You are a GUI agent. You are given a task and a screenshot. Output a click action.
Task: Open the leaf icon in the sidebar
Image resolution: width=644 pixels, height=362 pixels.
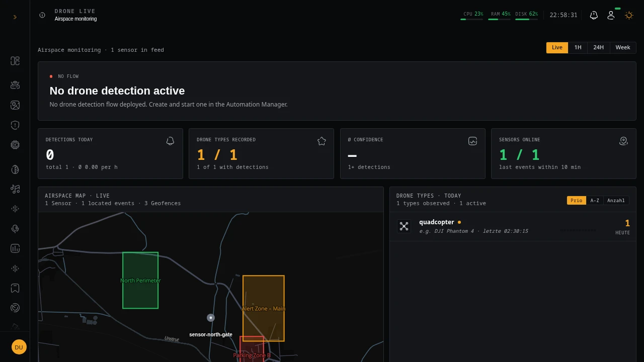(x=15, y=169)
